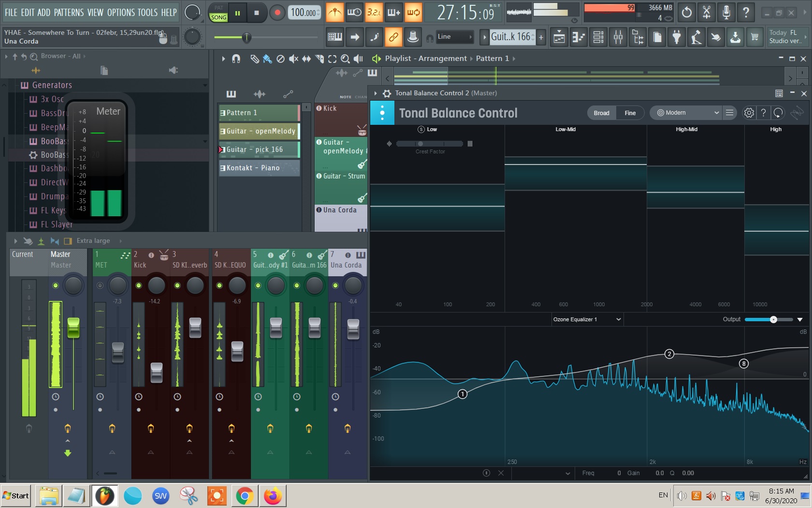The image size is (812, 508).
Task: Switch playback mode from SONG to PAT
Action: [x=218, y=9]
